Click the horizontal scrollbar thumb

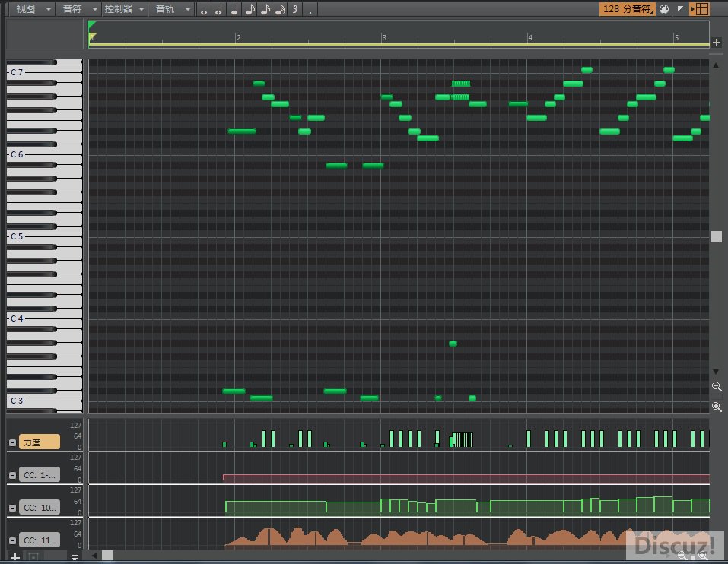coord(108,555)
